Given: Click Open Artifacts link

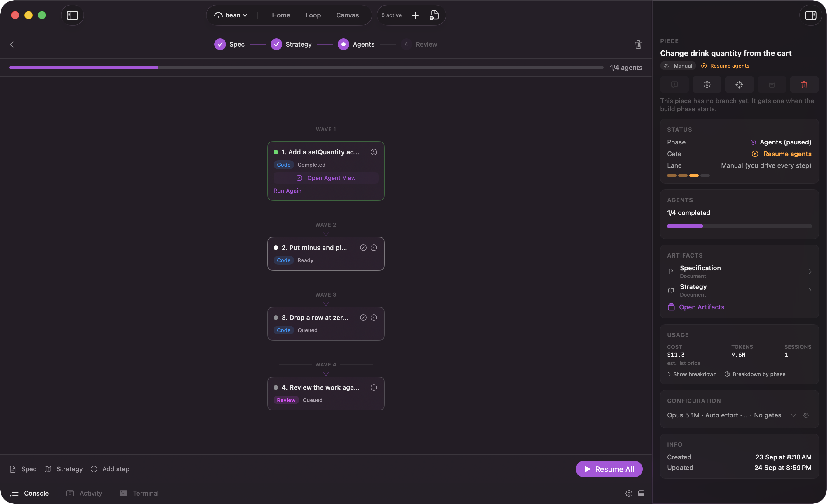Looking at the screenshot, I should (696, 307).
